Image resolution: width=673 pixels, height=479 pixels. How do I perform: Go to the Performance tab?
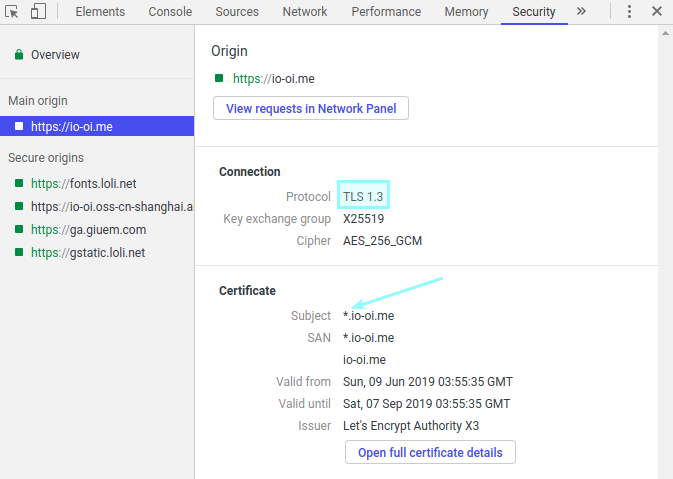[386, 12]
